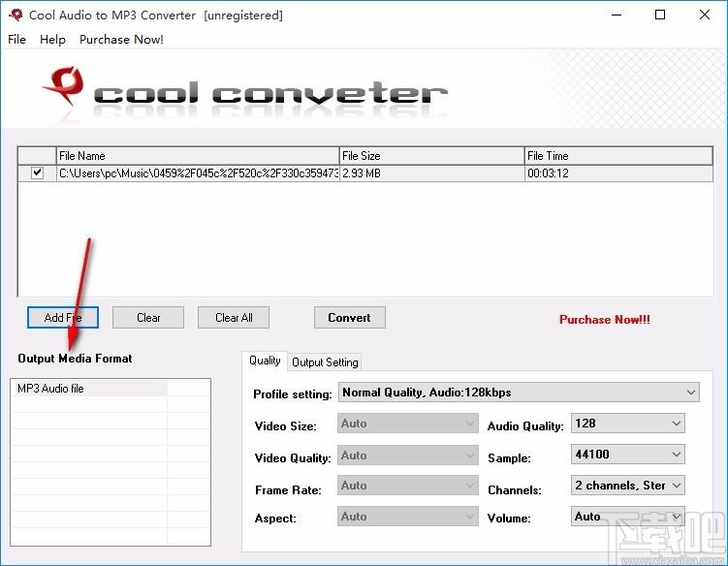Expand the Channels dropdown
The height and width of the screenshot is (566, 728).
(628, 486)
